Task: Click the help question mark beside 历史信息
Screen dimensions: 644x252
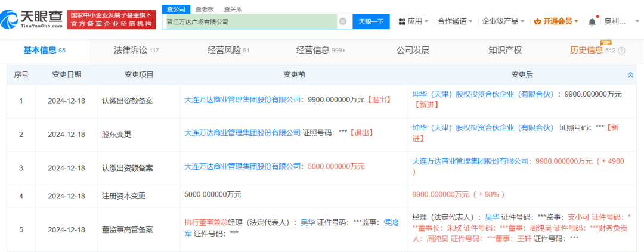Action: (622, 51)
